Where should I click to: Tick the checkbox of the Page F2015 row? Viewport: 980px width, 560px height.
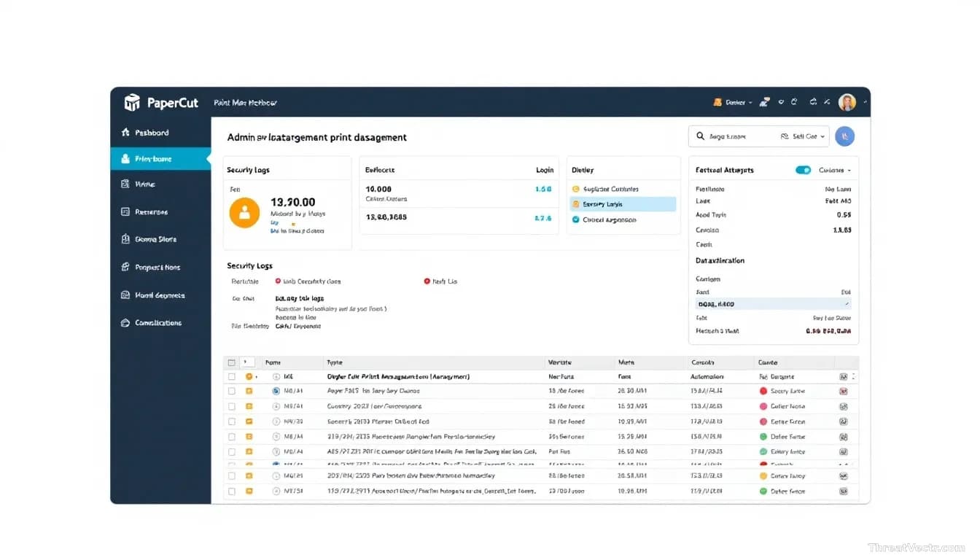pos(232,391)
